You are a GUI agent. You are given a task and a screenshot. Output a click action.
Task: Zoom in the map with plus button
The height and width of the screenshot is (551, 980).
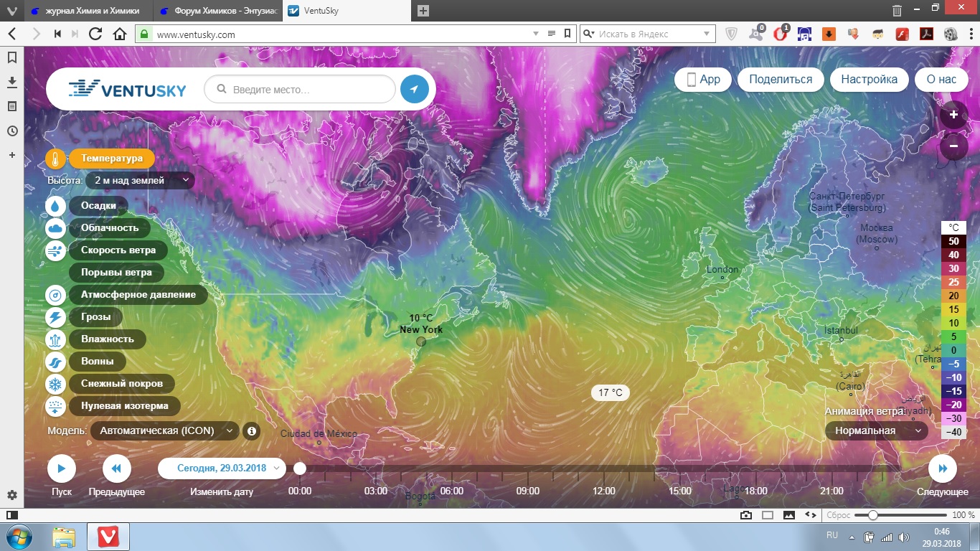click(x=953, y=115)
